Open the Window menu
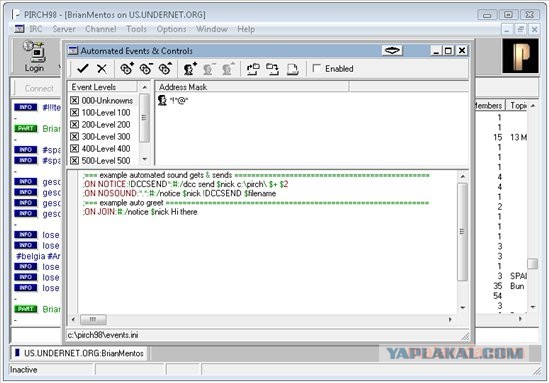 click(212, 29)
